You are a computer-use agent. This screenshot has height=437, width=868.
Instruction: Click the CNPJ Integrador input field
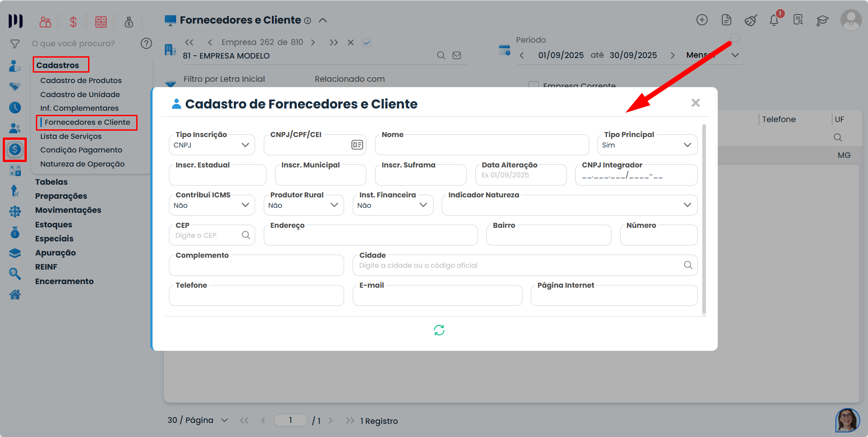click(x=636, y=175)
